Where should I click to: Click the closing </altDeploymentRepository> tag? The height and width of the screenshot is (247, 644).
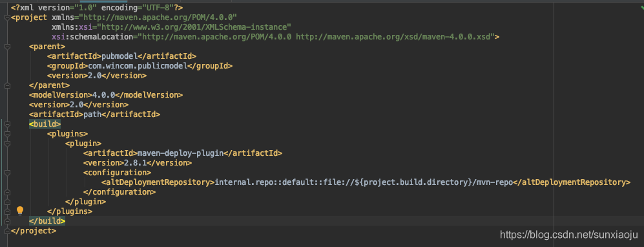pyautogui.click(x=572, y=182)
